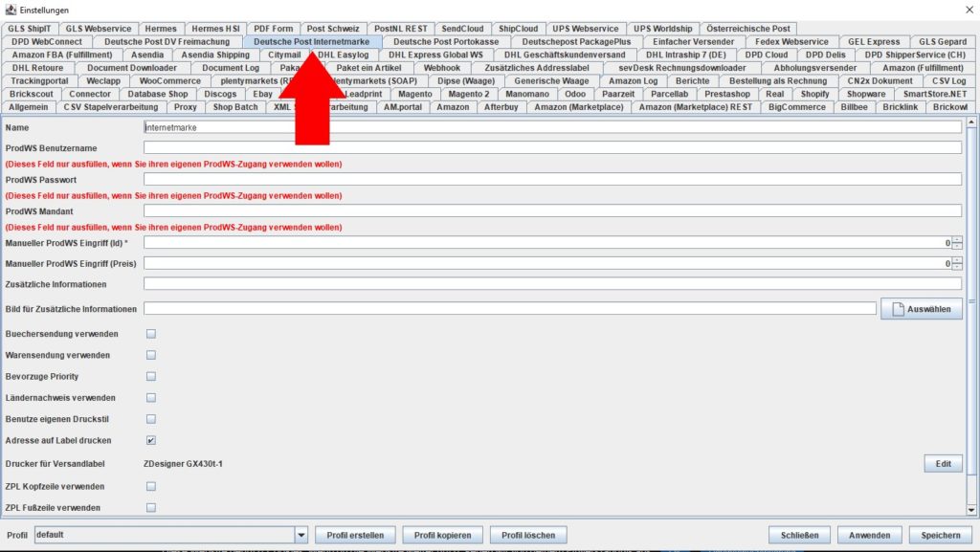Image resolution: width=980 pixels, height=552 pixels.
Task: Focus the ProdWS Passwort field
Action: point(552,180)
